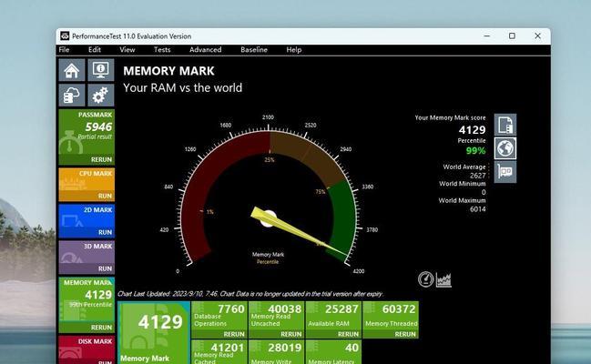Viewport: 591px width, 364px height.
Task: Select the Memory Latency 40 tile
Action: tap(333, 352)
